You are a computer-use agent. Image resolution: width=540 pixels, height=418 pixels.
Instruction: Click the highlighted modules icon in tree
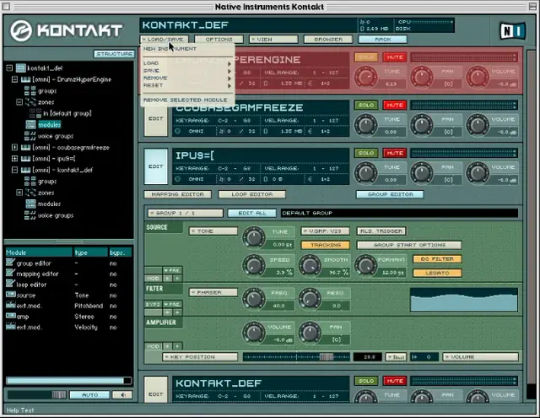point(31,124)
